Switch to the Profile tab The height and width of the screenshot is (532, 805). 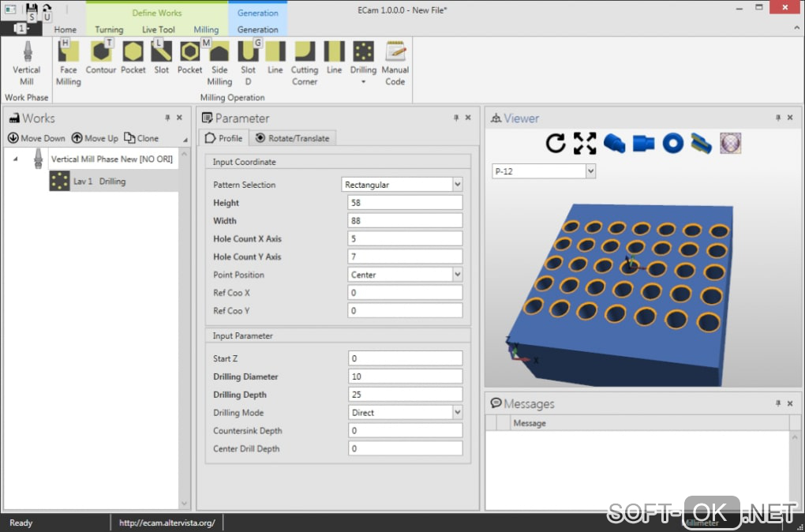[x=224, y=138]
